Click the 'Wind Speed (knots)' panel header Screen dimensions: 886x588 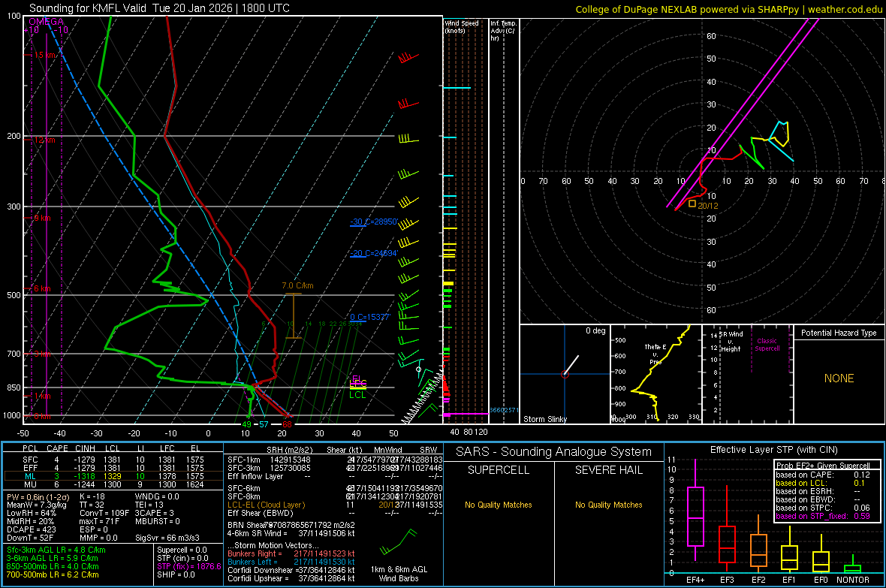(x=462, y=26)
